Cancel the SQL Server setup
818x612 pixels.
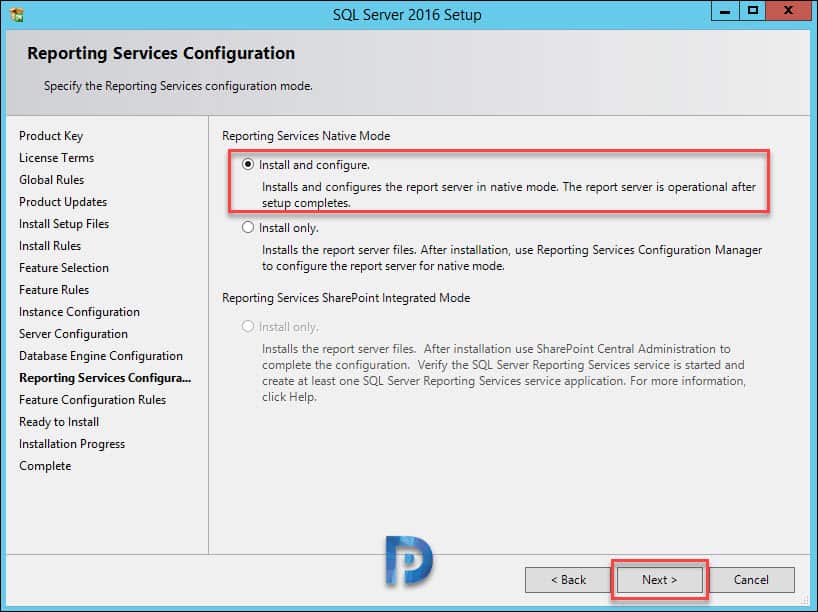pyautogui.click(x=751, y=580)
